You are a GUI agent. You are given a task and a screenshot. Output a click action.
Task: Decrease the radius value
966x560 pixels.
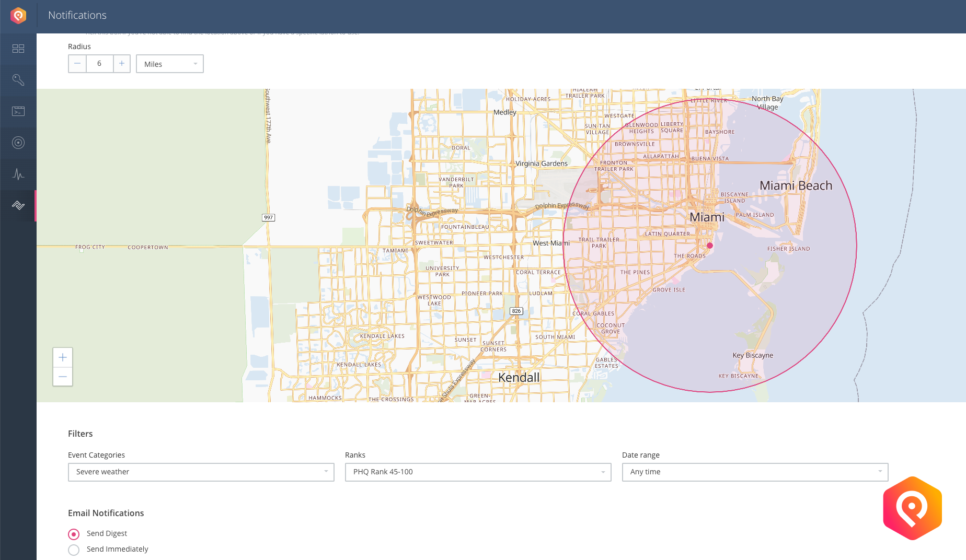77,64
